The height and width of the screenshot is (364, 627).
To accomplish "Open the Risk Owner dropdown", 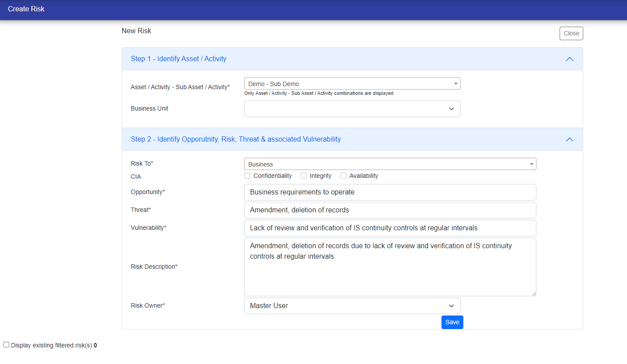I will 352,306.
